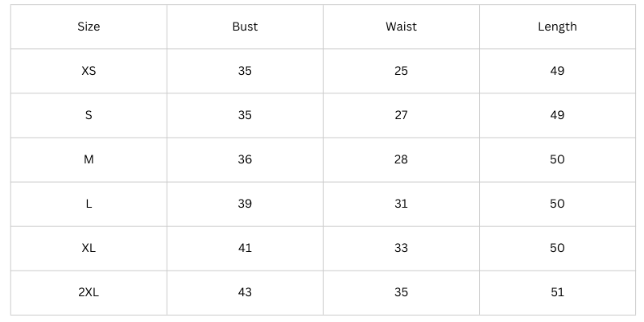Select the 2XL waist value 35
Image resolution: width=644 pixels, height=322 pixels.
401,292
